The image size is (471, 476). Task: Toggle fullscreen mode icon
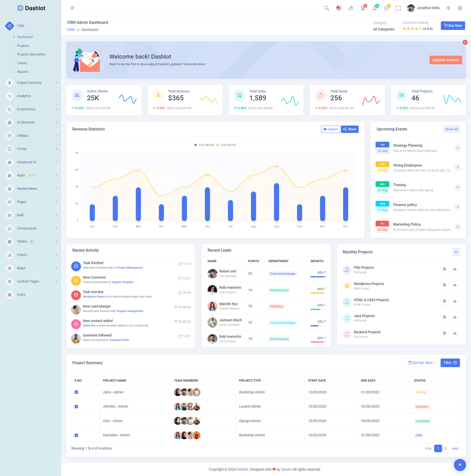point(398,8)
